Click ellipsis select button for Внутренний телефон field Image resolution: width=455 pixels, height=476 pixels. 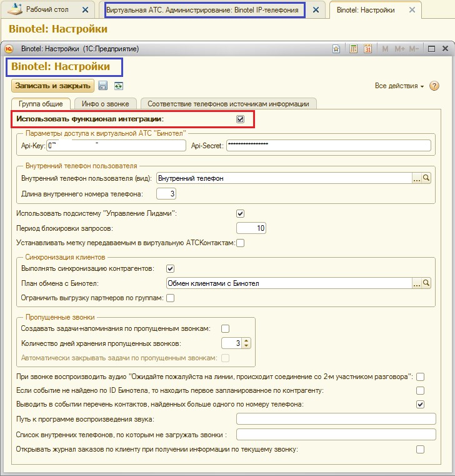416,178
